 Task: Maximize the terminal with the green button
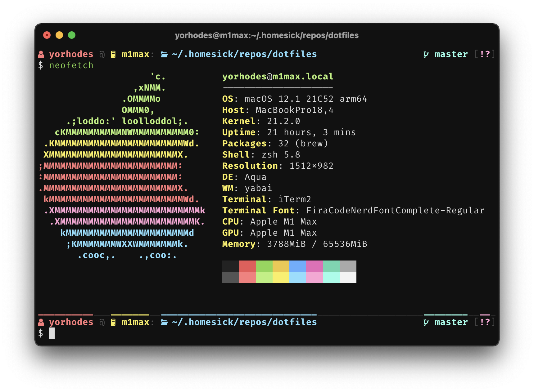click(x=72, y=35)
